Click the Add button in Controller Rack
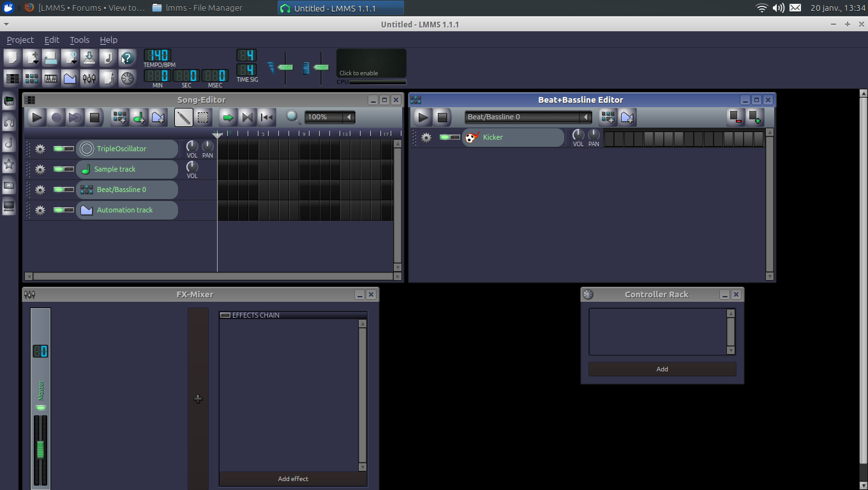The width and height of the screenshot is (868, 490). (x=662, y=369)
